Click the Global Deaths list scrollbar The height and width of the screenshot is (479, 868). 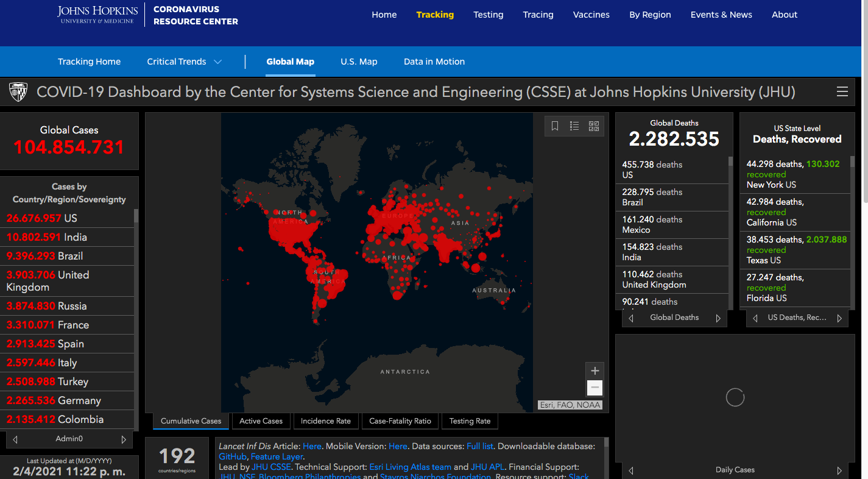pyautogui.click(x=731, y=232)
